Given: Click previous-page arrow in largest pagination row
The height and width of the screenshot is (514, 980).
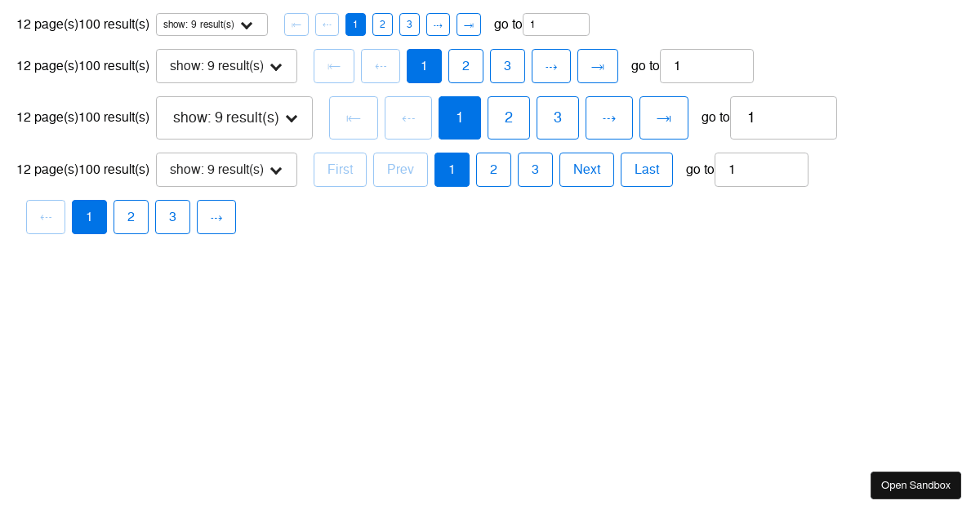Looking at the screenshot, I should (x=408, y=117).
